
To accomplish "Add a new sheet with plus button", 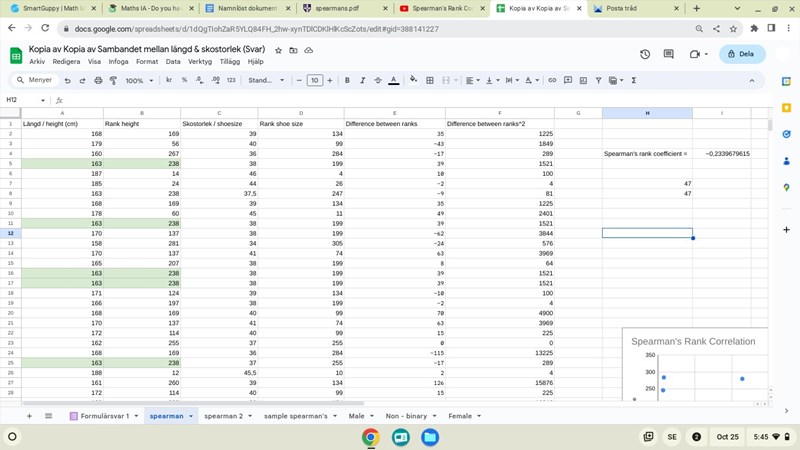I will coord(29,416).
